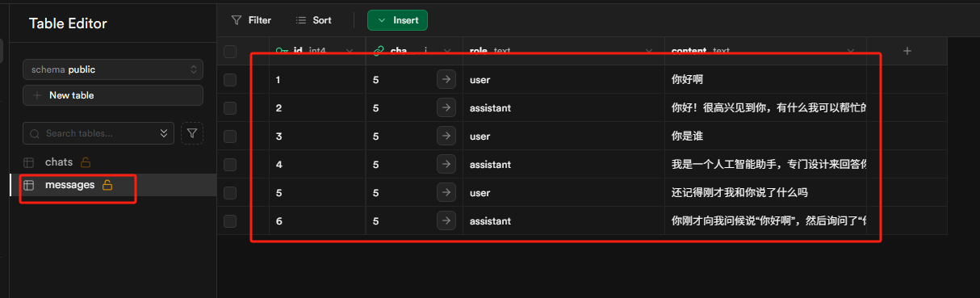
Task: Click the Table Editor heading
Action: (68, 23)
